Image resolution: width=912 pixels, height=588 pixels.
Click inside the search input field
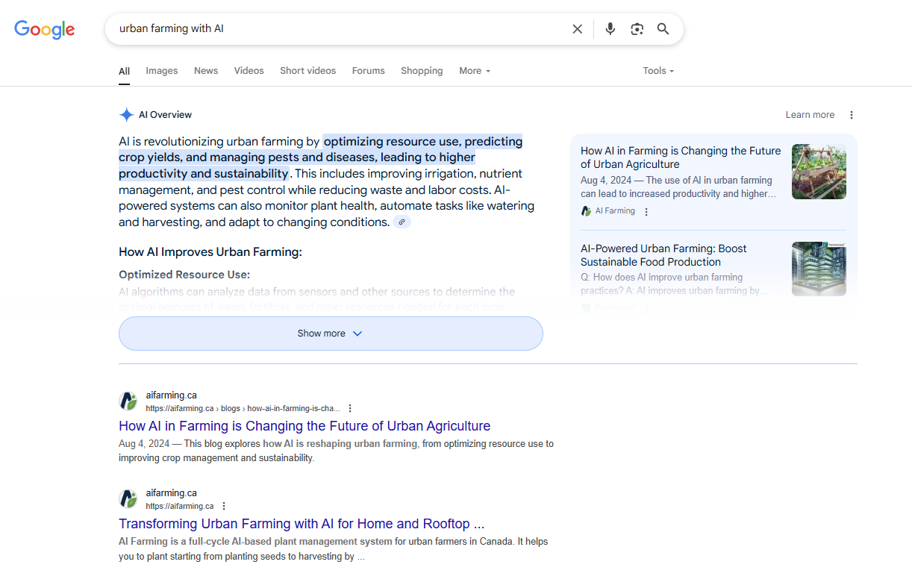click(x=340, y=29)
